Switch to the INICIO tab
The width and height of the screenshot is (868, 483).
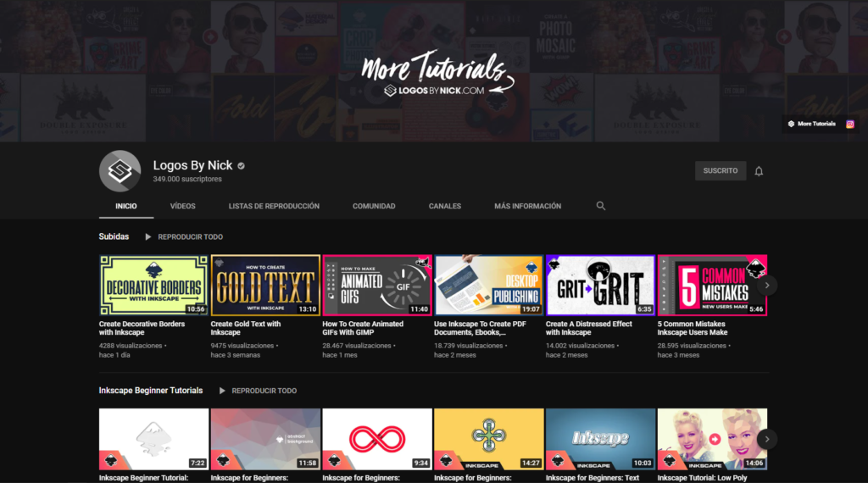click(126, 206)
